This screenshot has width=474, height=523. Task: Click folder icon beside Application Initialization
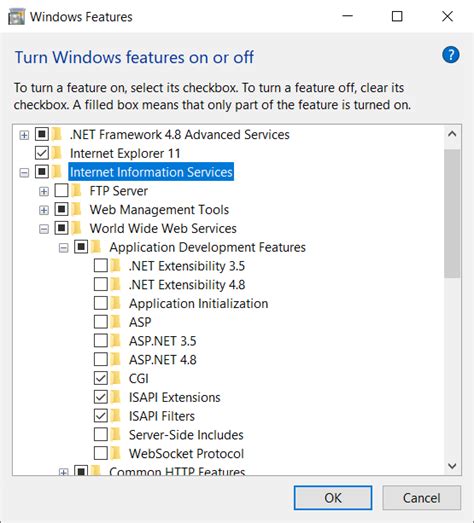point(116,303)
